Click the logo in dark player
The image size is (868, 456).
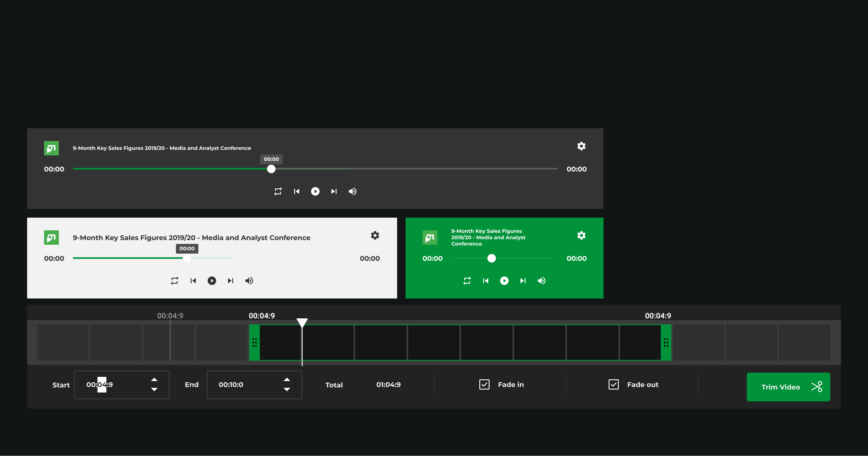[x=51, y=148]
